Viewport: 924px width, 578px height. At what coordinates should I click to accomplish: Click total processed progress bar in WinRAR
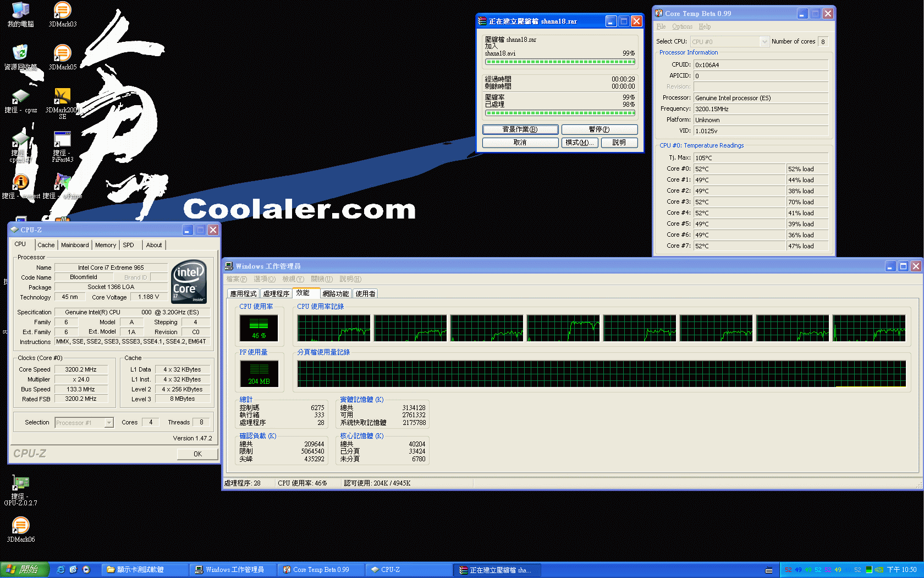pos(560,113)
